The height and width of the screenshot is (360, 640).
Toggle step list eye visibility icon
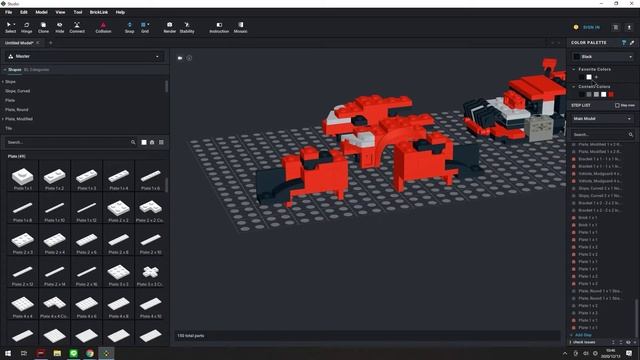(x=628, y=342)
